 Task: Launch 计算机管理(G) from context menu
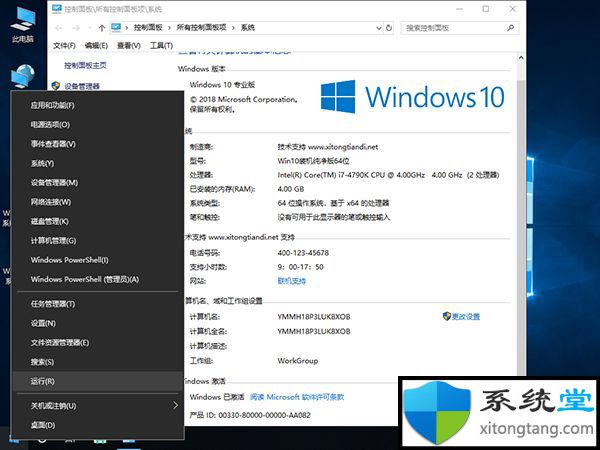click(98, 241)
